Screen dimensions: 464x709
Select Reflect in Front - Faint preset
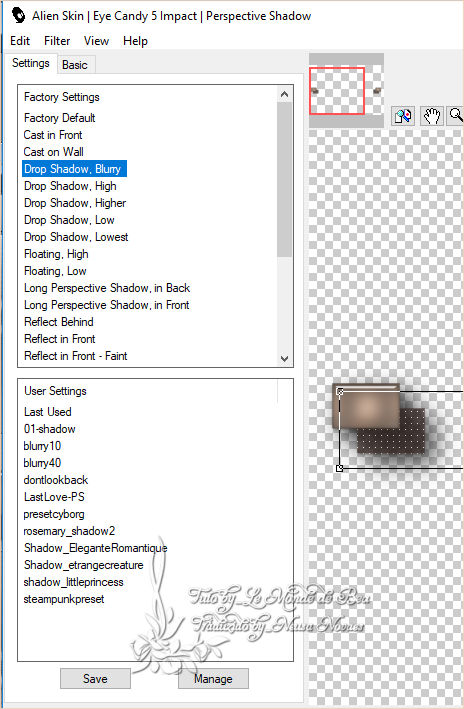coord(76,356)
